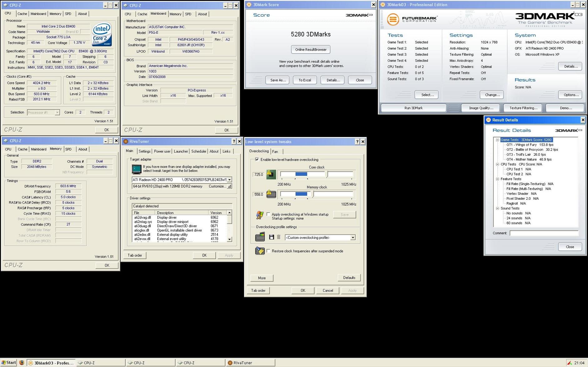The image size is (588, 367).
Task: Open SPD tab in the CPU-Z Memory window
Action: click(x=68, y=149)
